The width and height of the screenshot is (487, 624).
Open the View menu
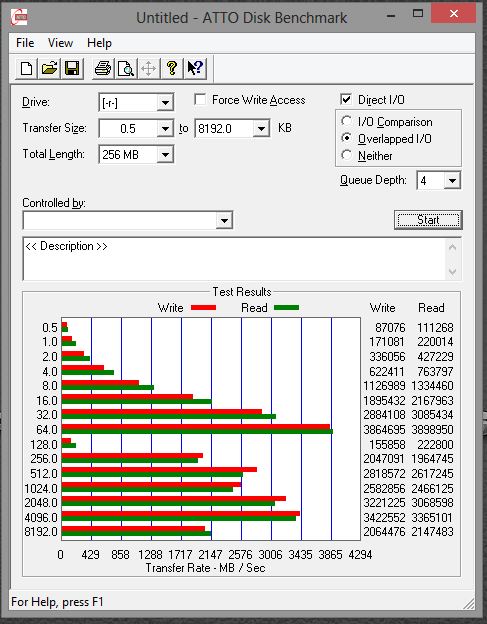60,43
